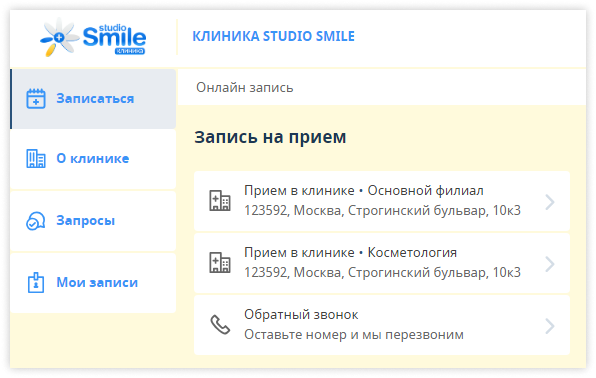Expand chevron on the Основной филиал row

point(550,202)
